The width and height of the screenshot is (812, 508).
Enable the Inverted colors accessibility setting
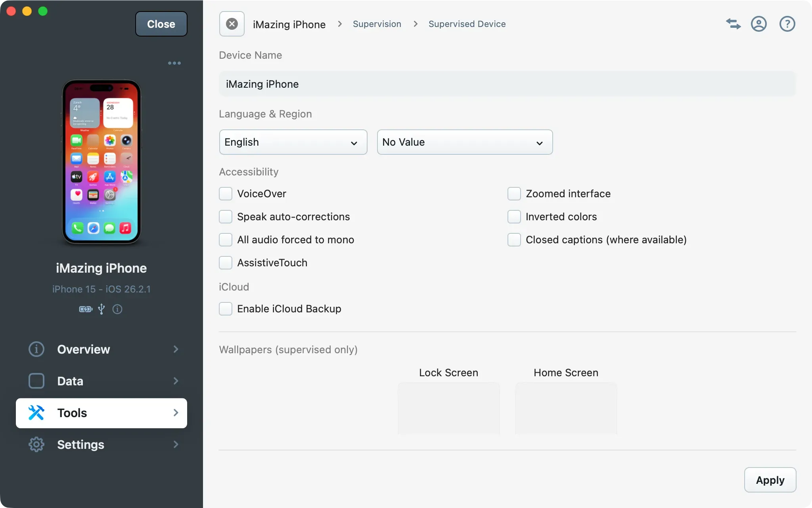(x=514, y=217)
